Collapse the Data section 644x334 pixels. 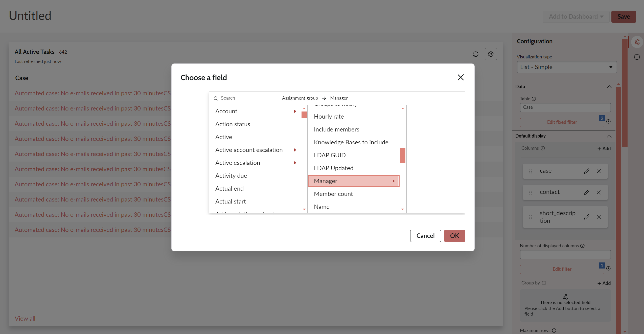[x=609, y=86]
